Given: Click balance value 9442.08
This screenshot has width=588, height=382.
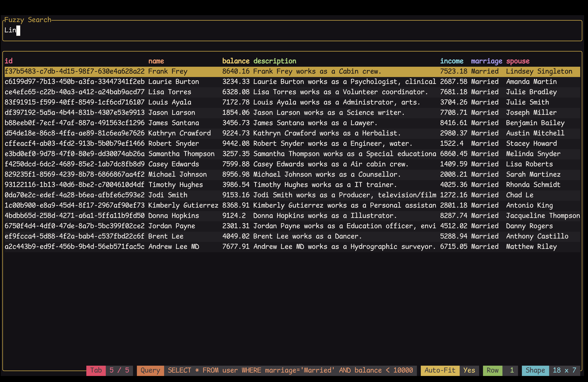Looking at the screenshot, I should click(x=236, y=144).
